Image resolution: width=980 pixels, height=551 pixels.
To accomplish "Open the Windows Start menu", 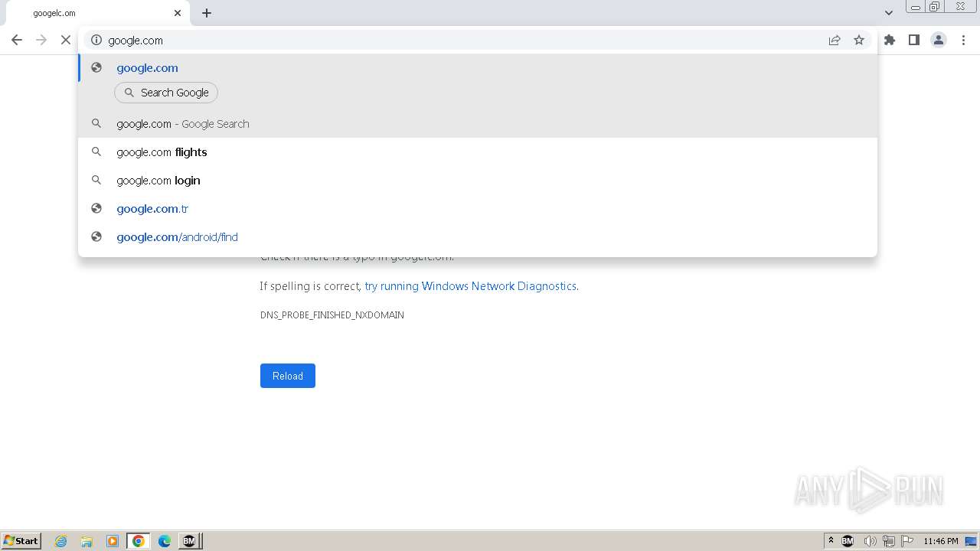I will coord(21,540).
